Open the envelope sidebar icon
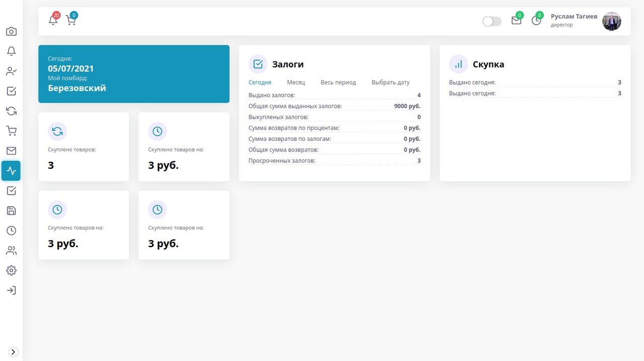This screenshot has height=361, width=644. pyautogui.click(x=11, y=151)
